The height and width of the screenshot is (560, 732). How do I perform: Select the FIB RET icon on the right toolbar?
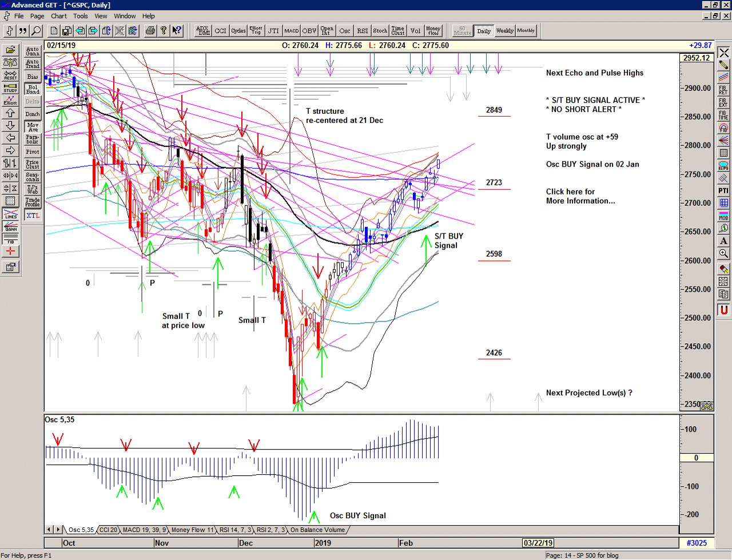[x=722, y=90]
